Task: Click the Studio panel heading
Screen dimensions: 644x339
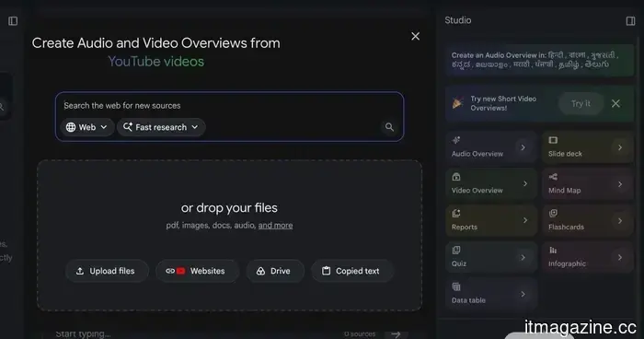Action: (458, 20)
